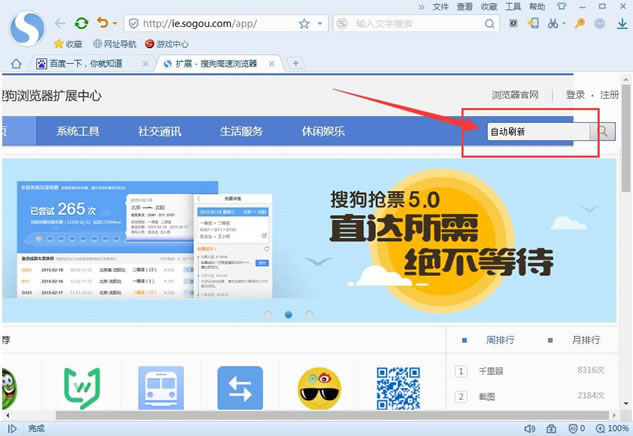Open 游戏中心 bookmark link
Viewport: 633px width, 436px height.
167,44
